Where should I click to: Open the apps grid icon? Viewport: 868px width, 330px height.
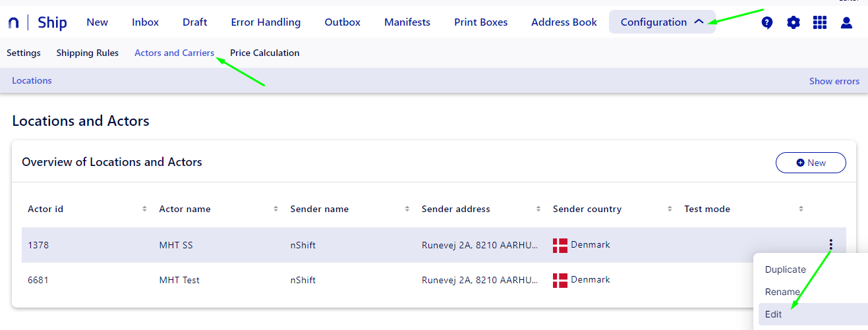pos(820,23)
